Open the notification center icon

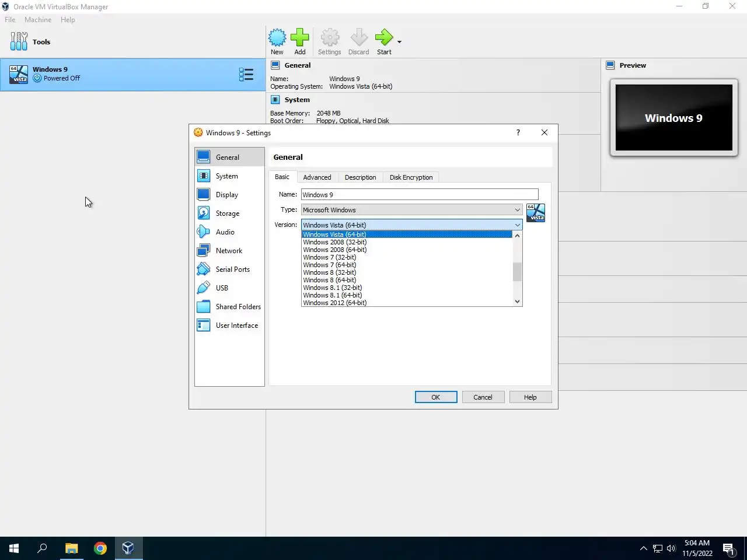[729, 548]
